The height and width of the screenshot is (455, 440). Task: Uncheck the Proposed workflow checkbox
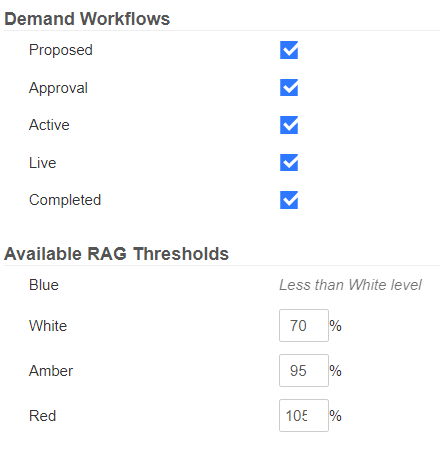[289, 50]
